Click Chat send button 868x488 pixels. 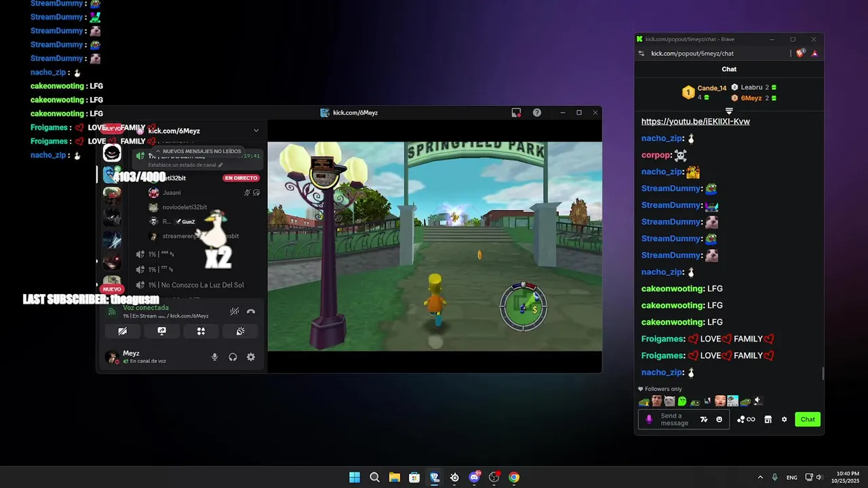(808, 420)
